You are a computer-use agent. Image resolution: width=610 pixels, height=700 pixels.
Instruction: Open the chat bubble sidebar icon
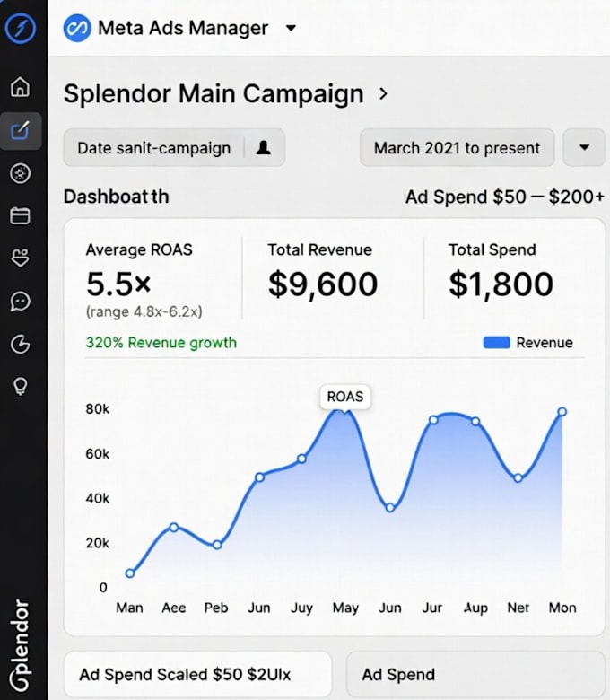(20, 302)
